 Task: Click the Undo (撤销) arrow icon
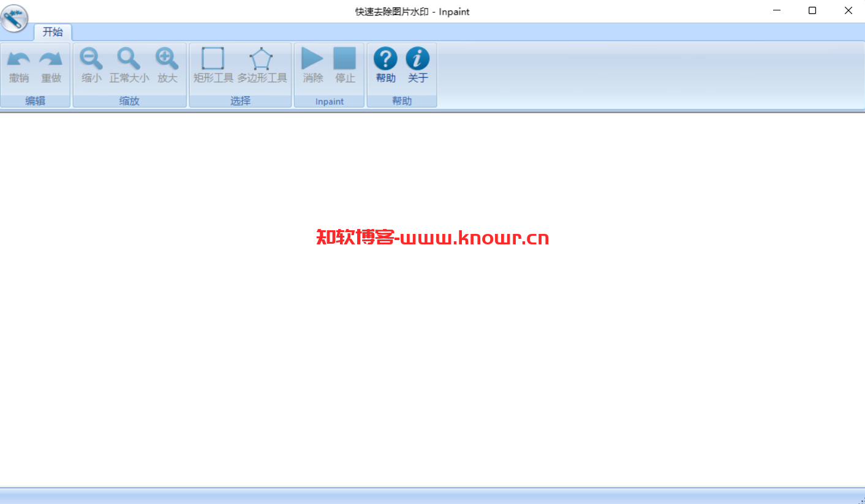[18, 59]
